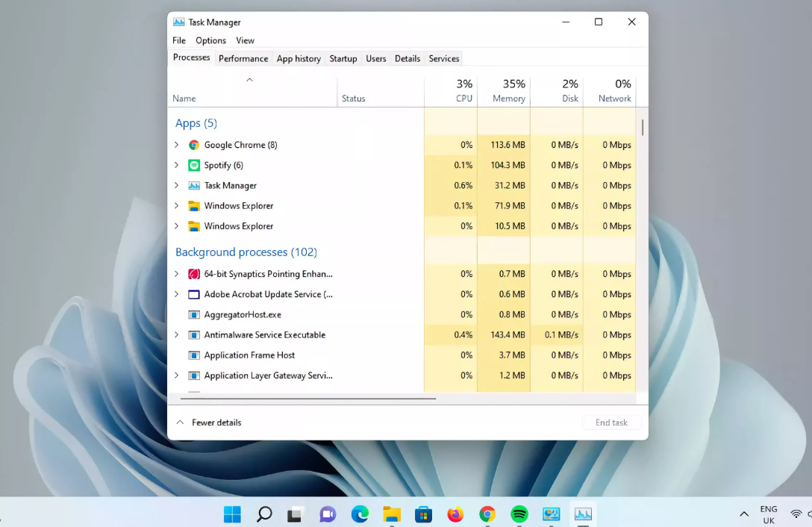Switch to the Users tab
812x527 pixels.
click(x=376, y=58)
